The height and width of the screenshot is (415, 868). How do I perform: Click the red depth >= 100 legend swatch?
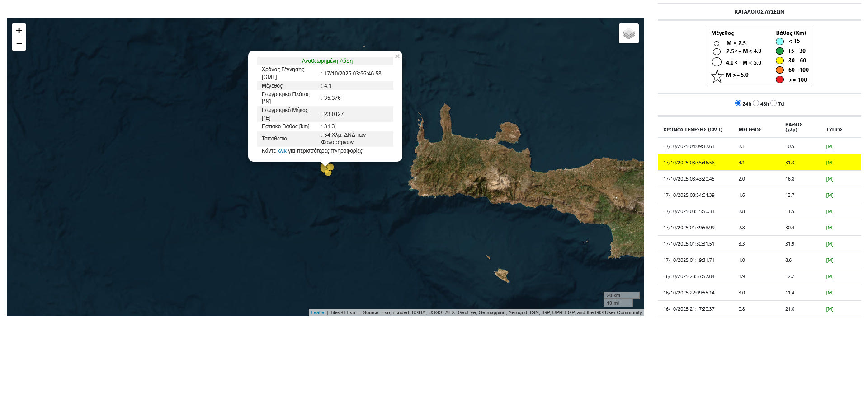780,80
